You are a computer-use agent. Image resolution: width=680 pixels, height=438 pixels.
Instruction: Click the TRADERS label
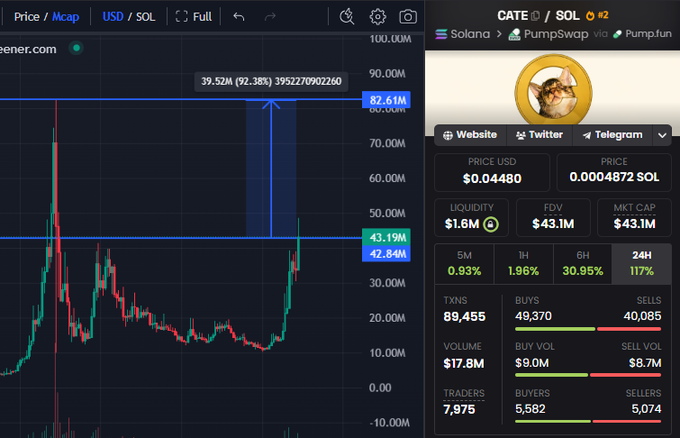464,393
